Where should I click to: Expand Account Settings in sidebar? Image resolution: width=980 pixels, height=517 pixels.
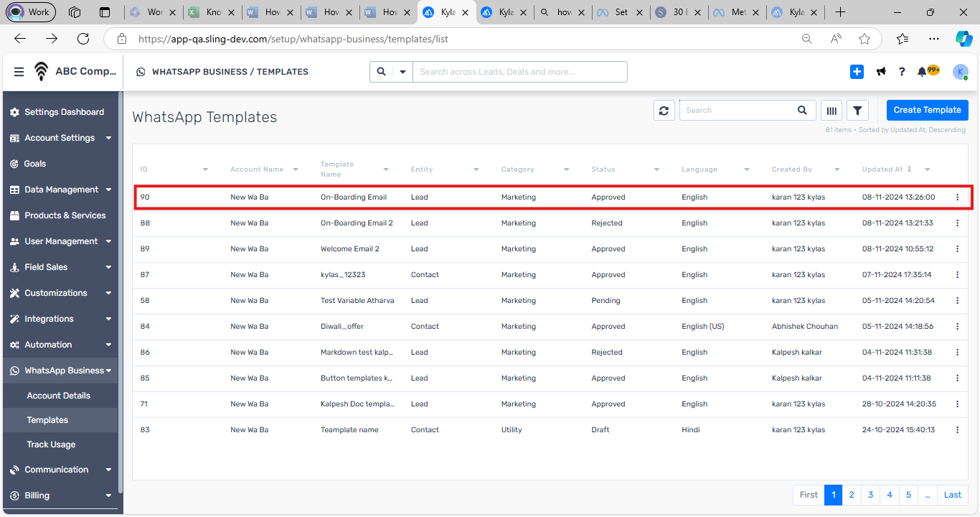(x=60, y=138)
